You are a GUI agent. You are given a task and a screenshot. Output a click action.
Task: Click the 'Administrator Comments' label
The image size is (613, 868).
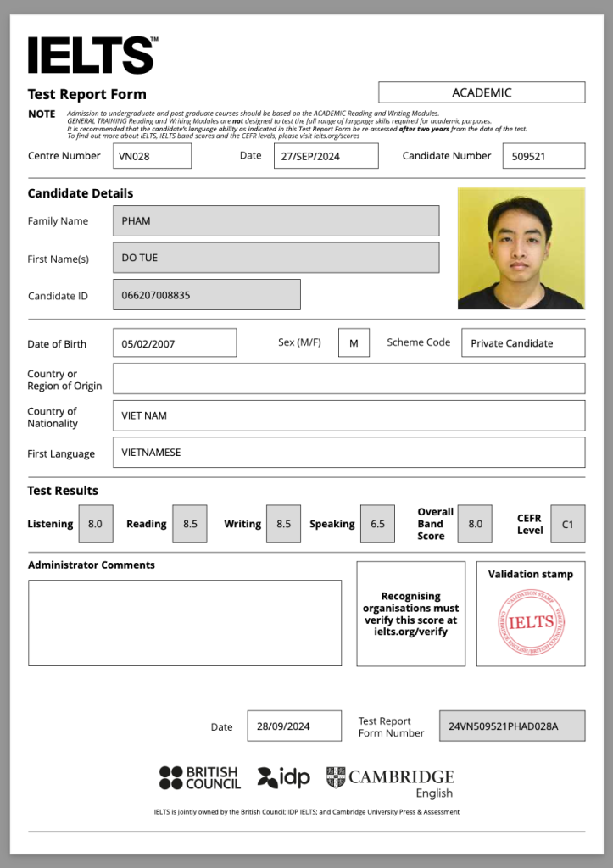coord(92,565)
